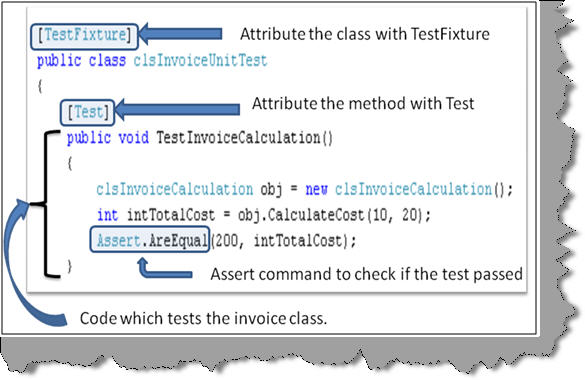Click the black curly bracket beside the method

click(x=45, y=204)
